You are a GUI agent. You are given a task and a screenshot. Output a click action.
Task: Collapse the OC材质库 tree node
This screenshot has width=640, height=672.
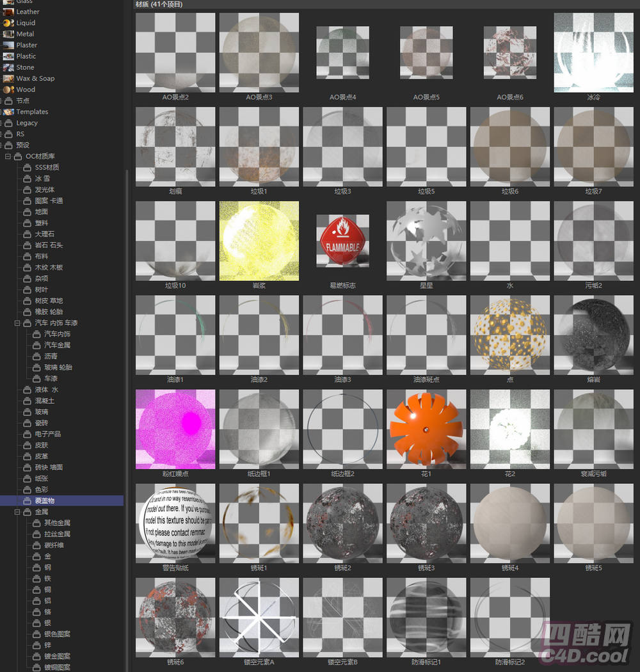coord(8,156)
